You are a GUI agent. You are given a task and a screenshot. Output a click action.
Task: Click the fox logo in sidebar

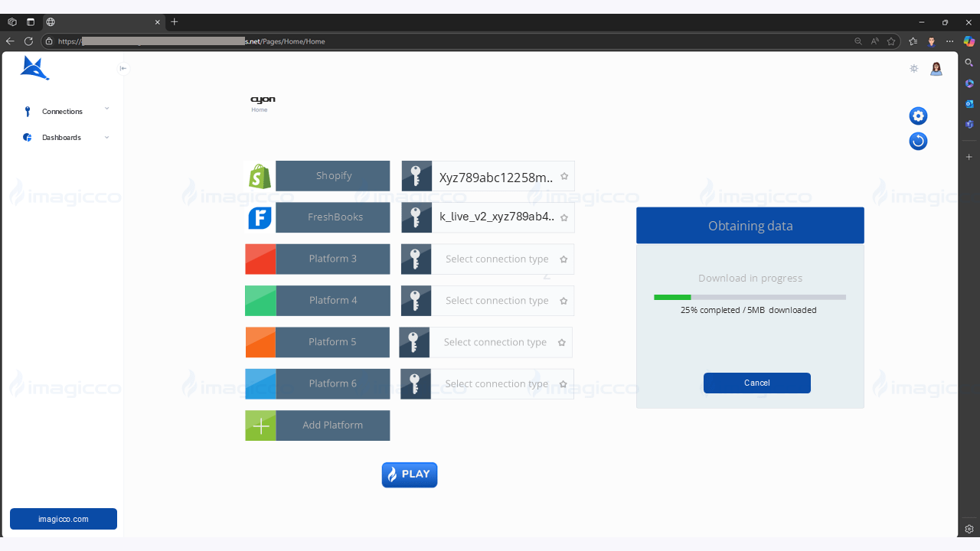click(34, 68)
